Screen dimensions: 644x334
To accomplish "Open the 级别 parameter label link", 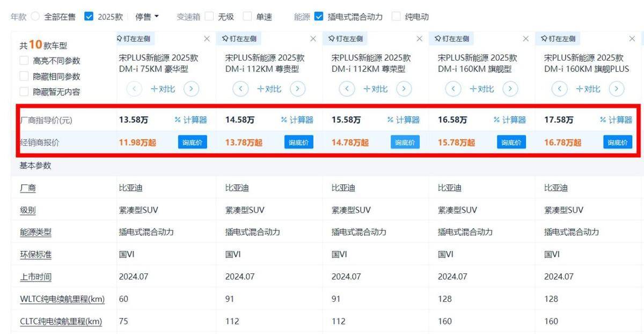I will (28, 210).
